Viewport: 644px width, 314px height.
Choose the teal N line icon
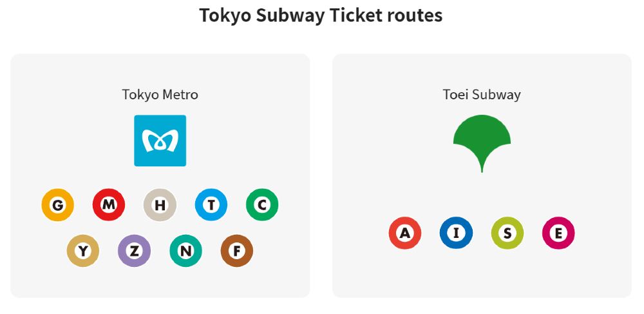tap(185, 251)
